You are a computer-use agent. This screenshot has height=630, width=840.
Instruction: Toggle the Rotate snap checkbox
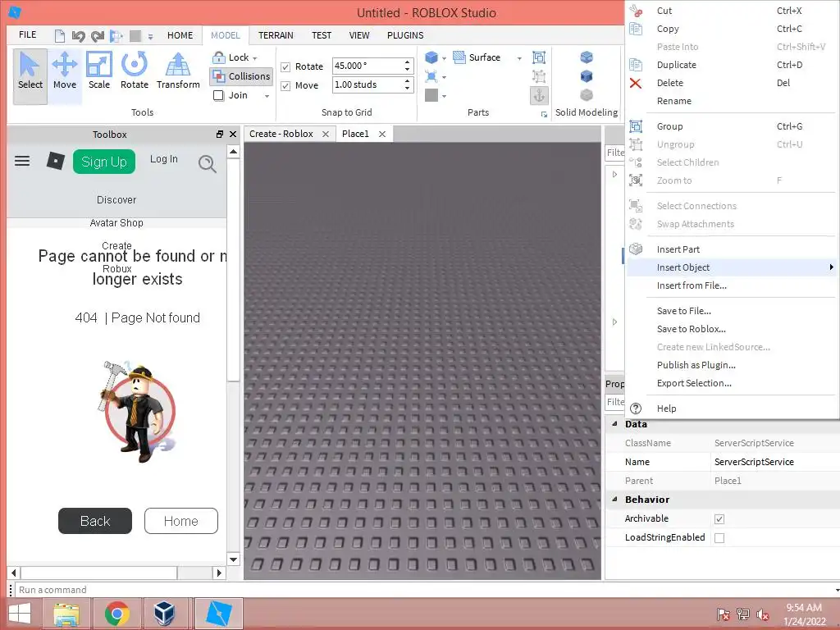[285, 67]
